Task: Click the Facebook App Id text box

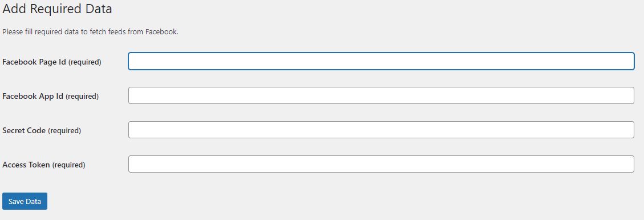Action: (381, 95)
